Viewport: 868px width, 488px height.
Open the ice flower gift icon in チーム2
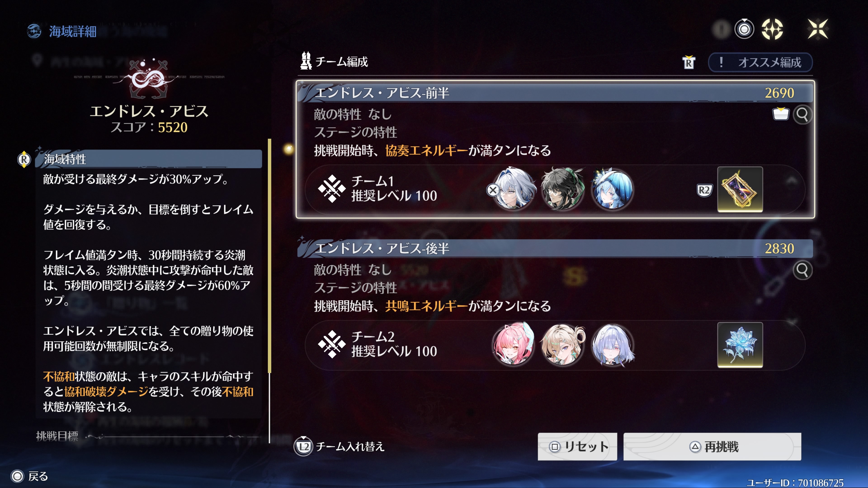(x=740, y=345)
